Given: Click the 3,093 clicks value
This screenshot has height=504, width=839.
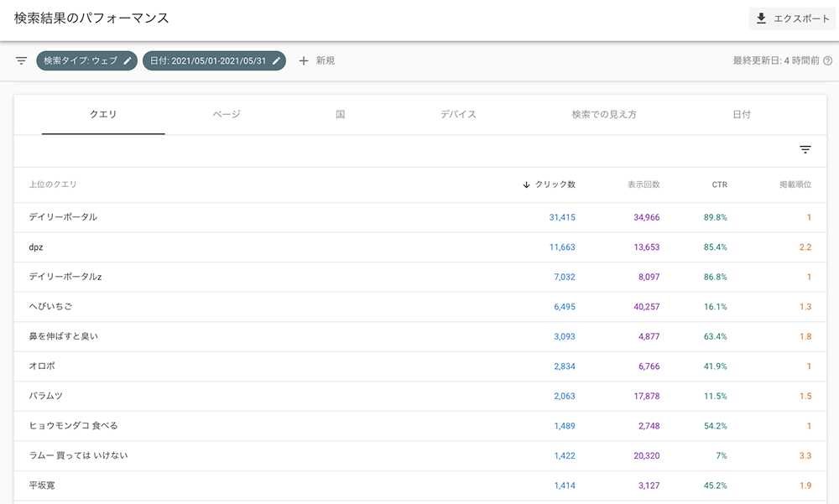Looking at the screenshot, I should click(565, 336).
